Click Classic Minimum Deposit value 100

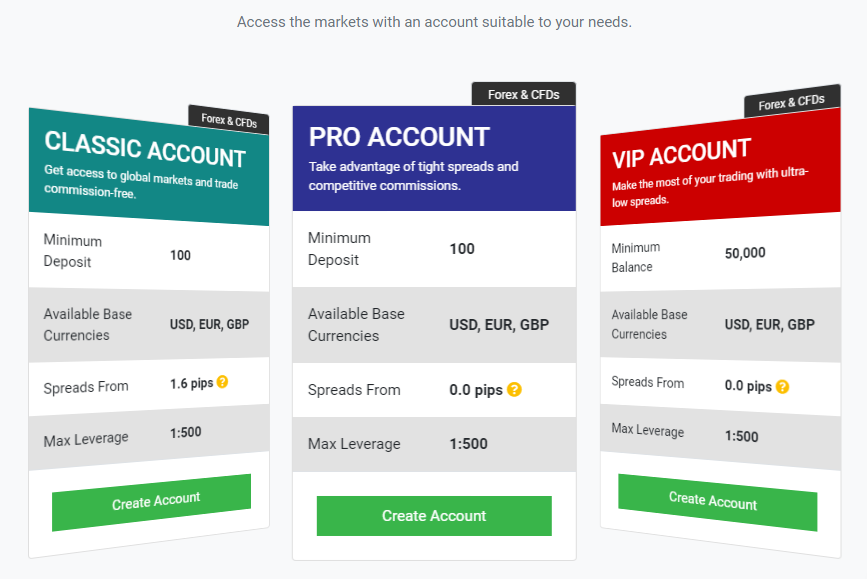[x=180, y=255]
